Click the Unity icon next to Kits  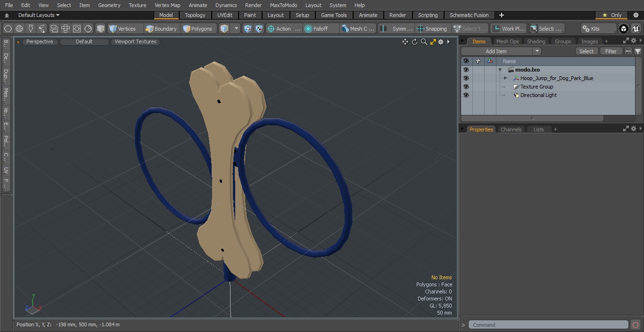click(x=624, y=29)
